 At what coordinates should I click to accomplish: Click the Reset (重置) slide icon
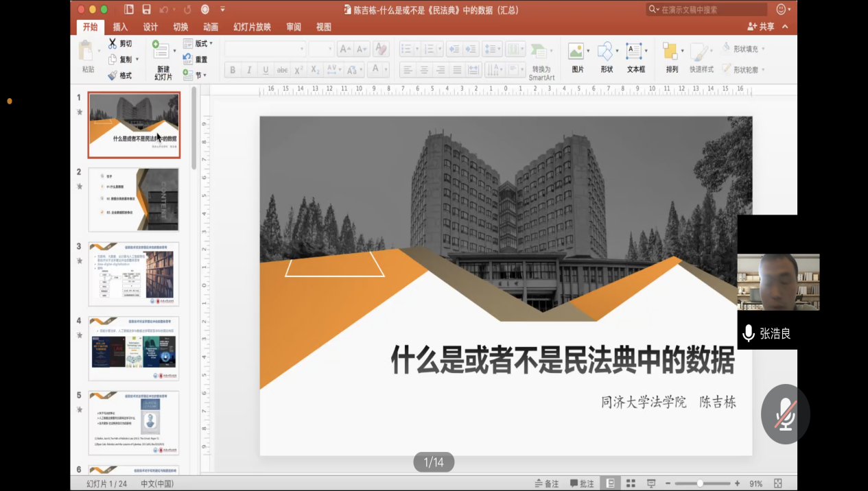[188, 60]
